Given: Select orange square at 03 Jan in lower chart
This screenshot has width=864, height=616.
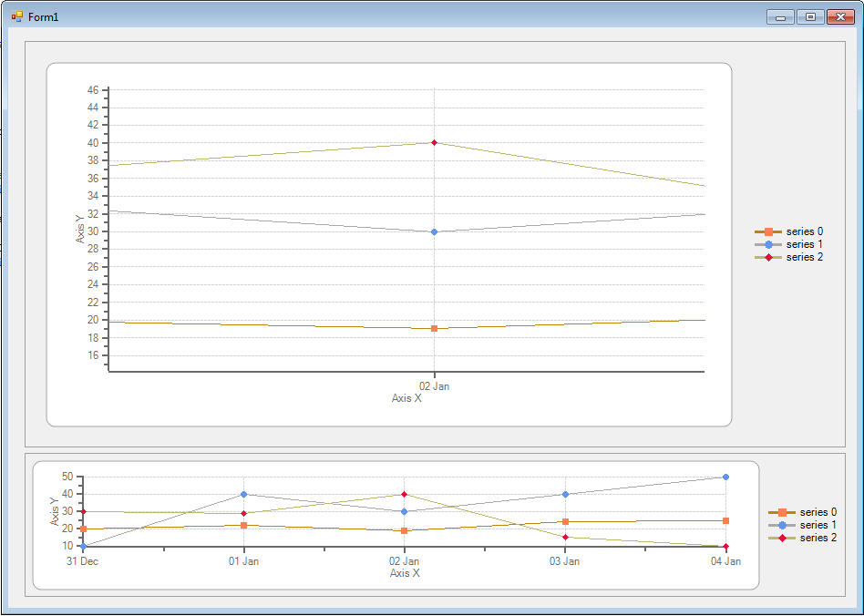Looking at the screenshot, I should coord(565,521).
